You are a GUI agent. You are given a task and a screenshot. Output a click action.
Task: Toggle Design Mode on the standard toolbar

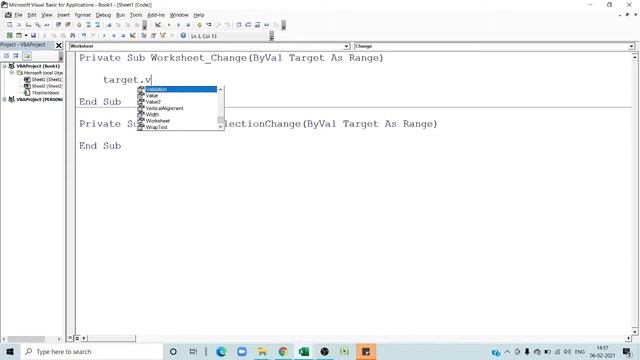(133, 36)
